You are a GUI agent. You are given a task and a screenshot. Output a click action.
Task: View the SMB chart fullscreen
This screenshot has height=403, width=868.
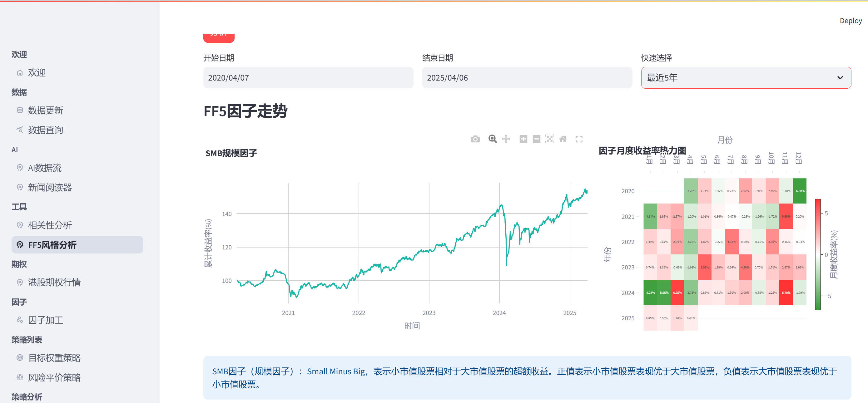579,139
